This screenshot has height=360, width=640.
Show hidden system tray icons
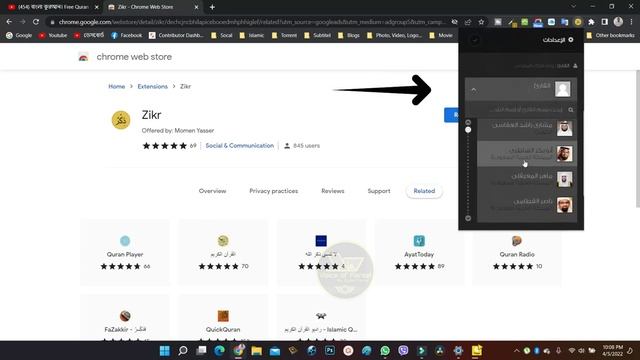click(516, 351)
